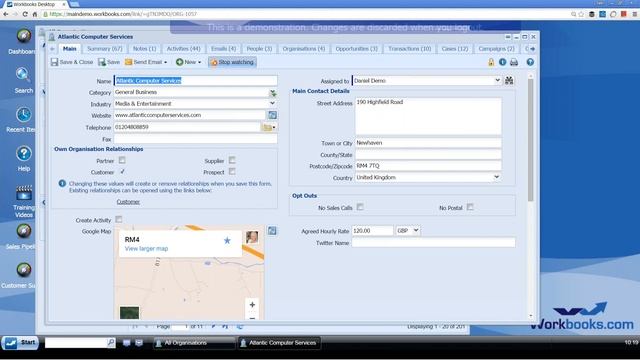Screen dimensions: 640x360
Task: Switch to All Organisations taskbar window
Action: pos(194,343)
